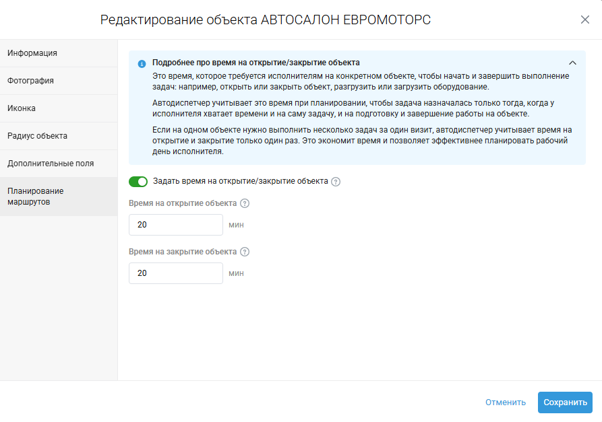Viewport: 602px width, 422px height.
Task: Click the Сохранить button
Action: pos(565,402)
